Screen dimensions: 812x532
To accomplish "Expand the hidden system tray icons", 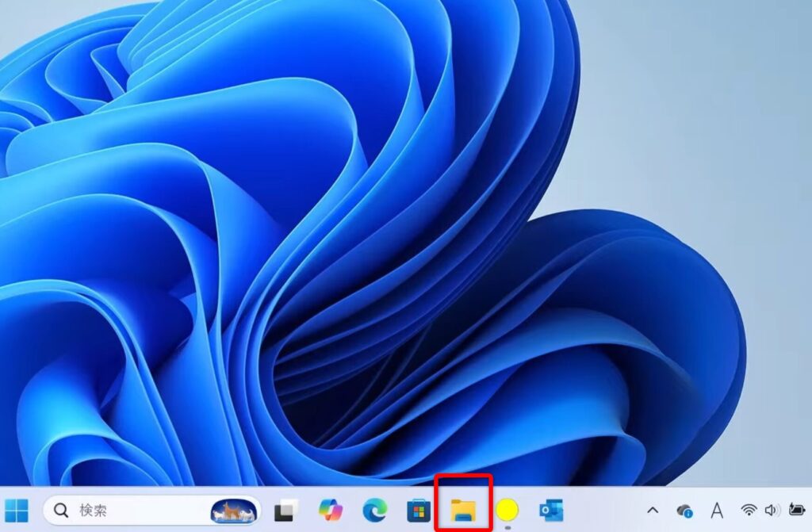I will point(653,510).
